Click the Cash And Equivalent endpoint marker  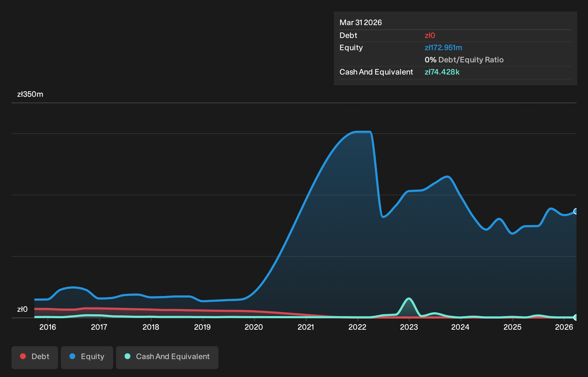coord(576,317)
